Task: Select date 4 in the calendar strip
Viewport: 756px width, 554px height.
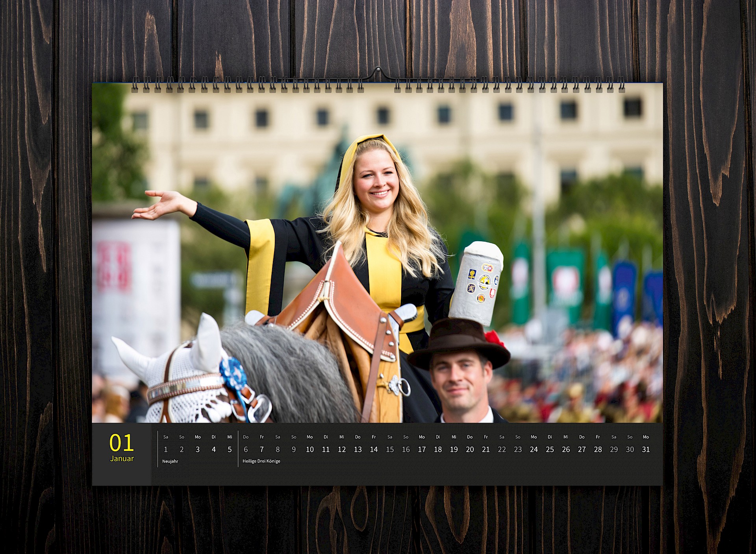Action: point(214,449)
